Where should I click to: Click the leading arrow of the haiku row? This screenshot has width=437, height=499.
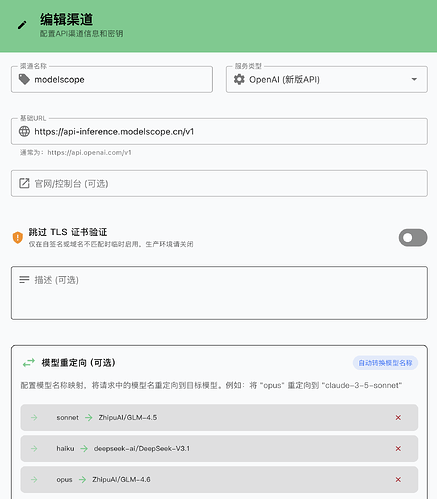click(x=34, y=448)
